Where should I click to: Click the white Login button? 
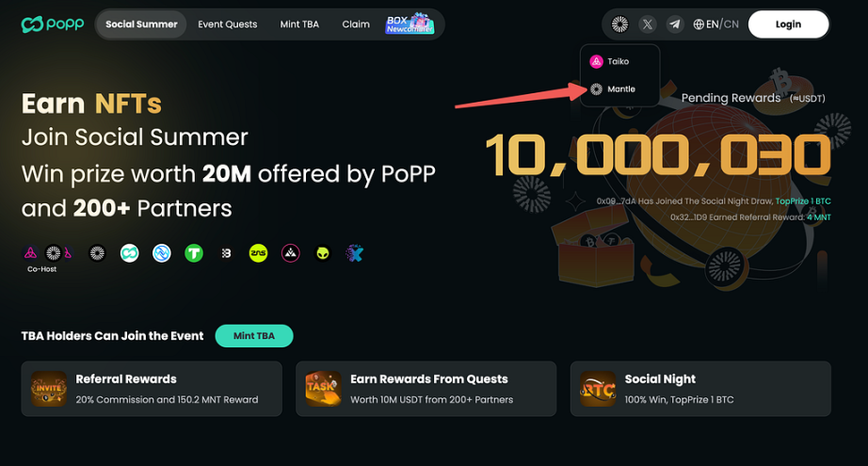788,24
